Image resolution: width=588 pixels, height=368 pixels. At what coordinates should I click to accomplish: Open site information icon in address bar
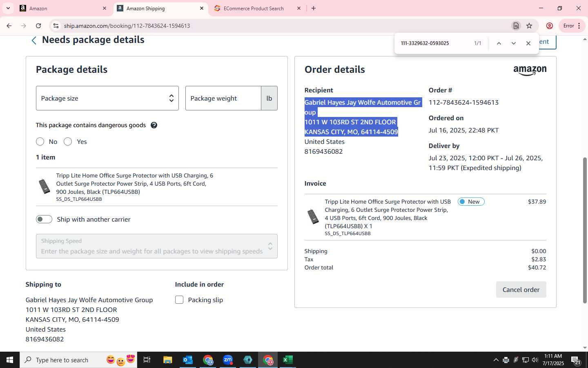coord(56,26)
